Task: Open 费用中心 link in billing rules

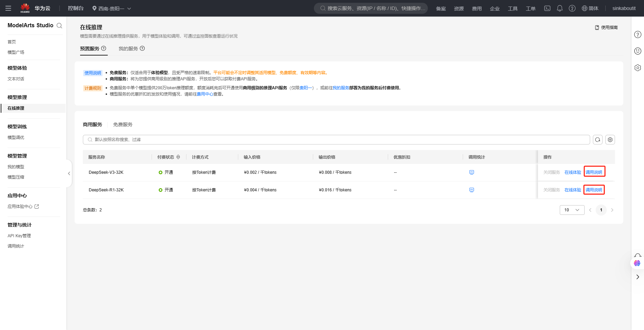Action: [x=205, y=94]
